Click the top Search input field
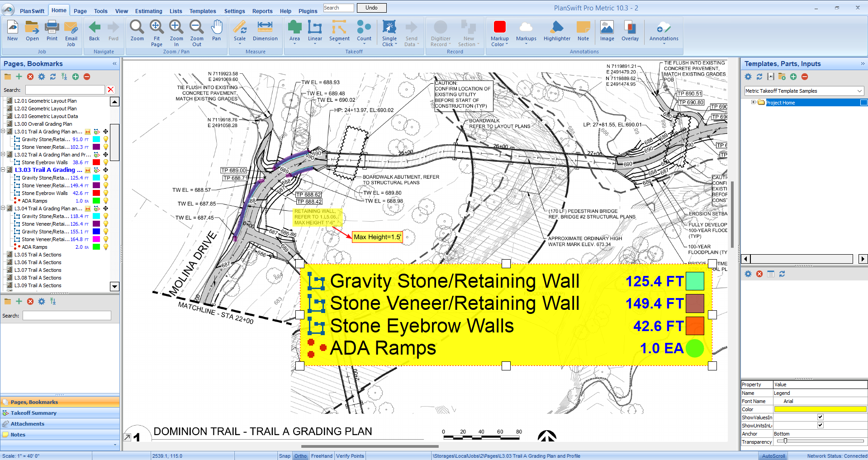The height and width of the screenshot is (460, 868). tap(339, 8)
